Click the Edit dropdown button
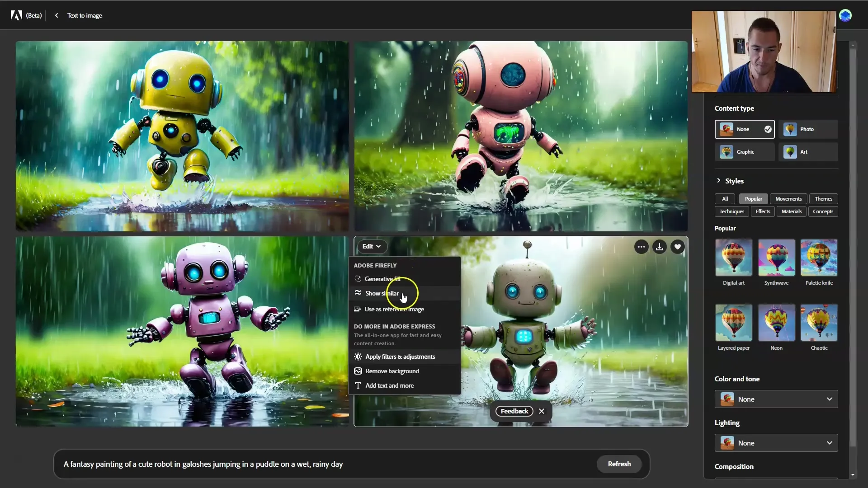 pos(371,246)
